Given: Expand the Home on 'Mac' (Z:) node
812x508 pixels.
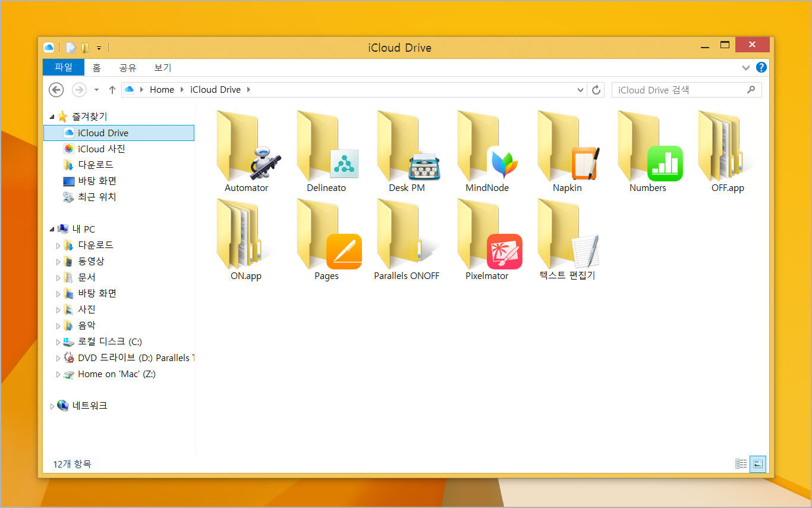Looking at the screenshot, I should pos(58,374).
